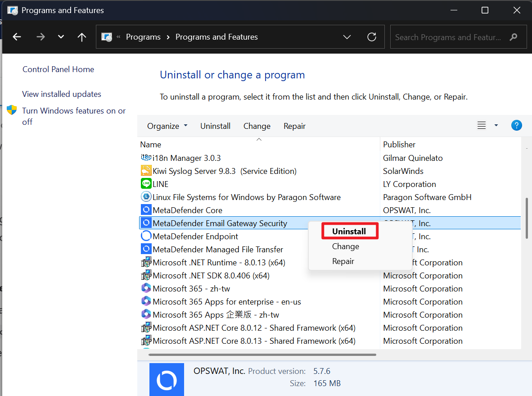532x396 pixels.
Task: Select the LINE app icon
Action: 146,183
